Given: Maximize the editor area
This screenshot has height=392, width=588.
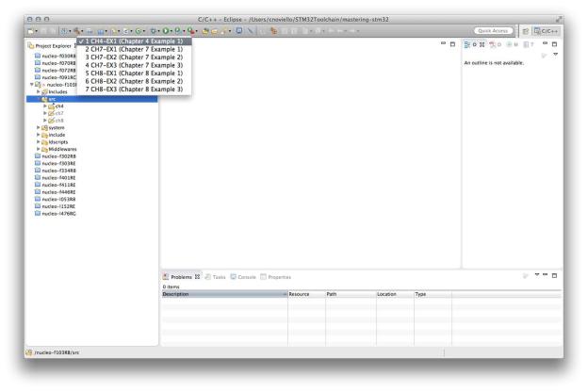Looking at the screenshot, I should pos(452,44).
